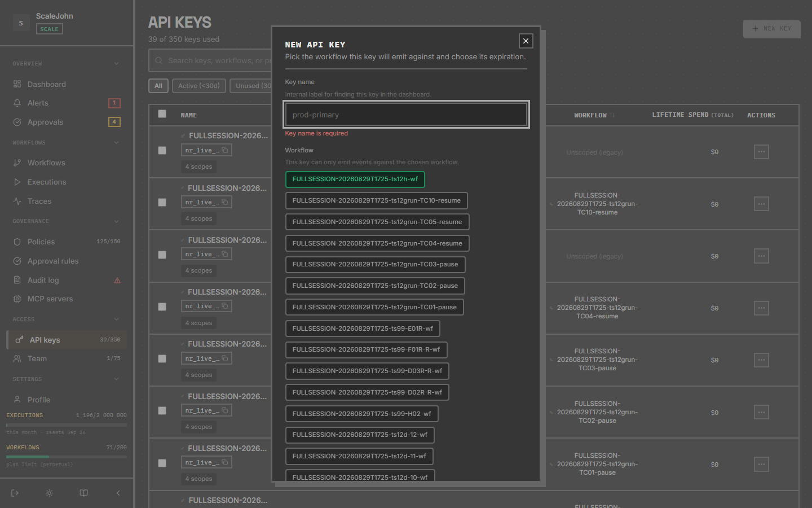The width and height of the screenshot is (812, 508).
Task: Choose workflow ts99-D03R-R-wf option
Action: pyautogui.click(x=368, y=371)
